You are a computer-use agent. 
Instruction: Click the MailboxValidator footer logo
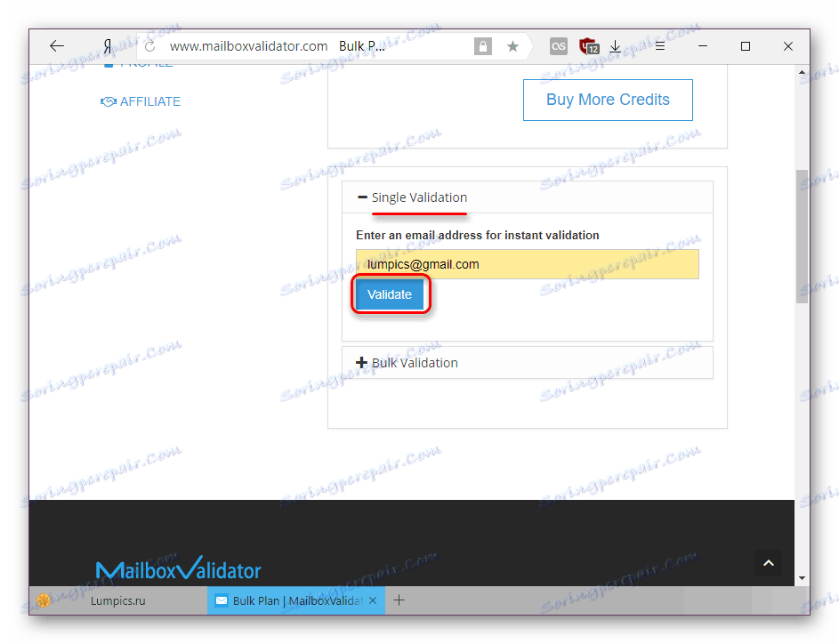click(180, 568)
